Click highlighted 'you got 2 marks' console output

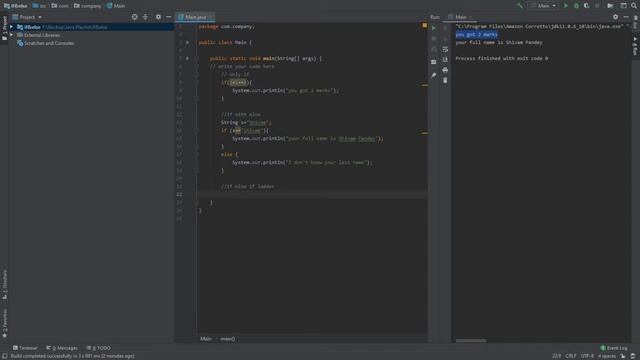[x=476, y=35]
